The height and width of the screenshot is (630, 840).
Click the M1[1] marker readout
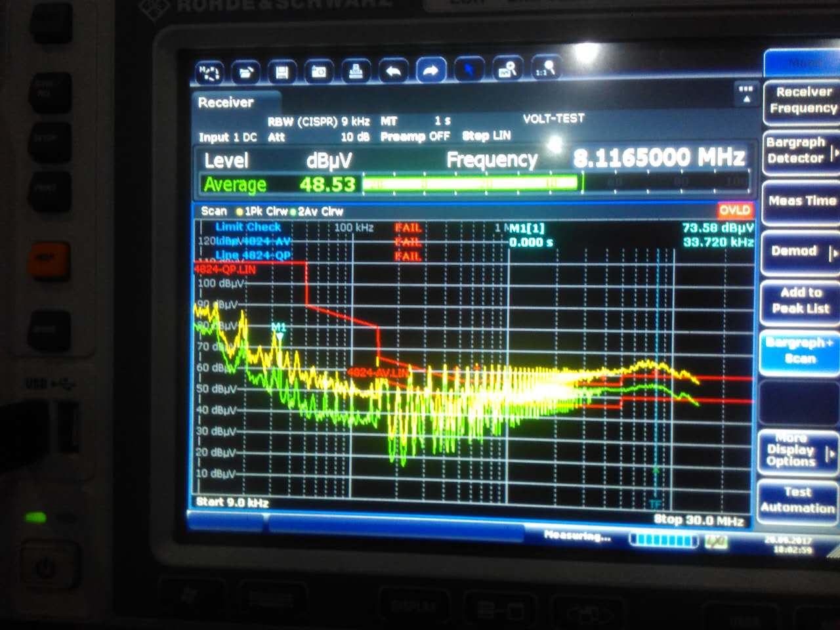coord(527,228)
